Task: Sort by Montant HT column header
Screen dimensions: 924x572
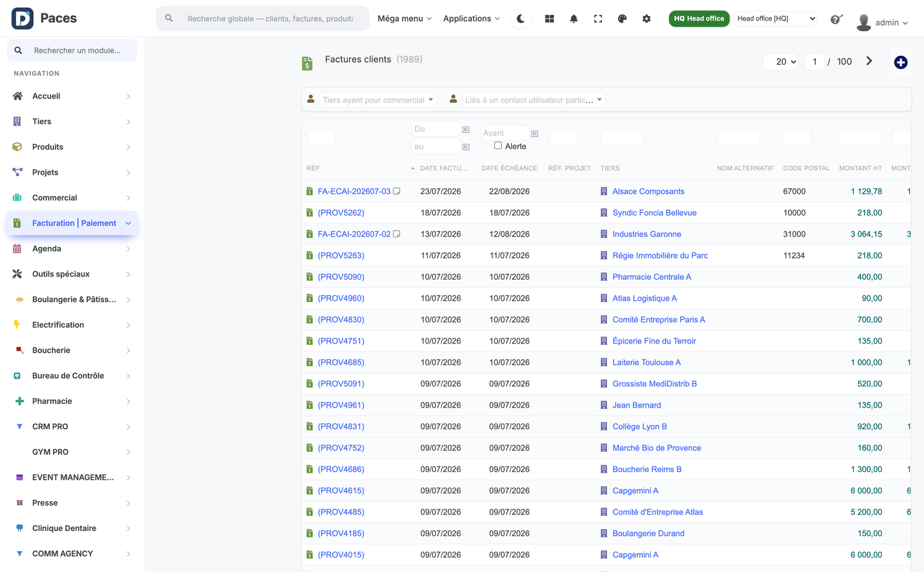Action: (860, 168)
